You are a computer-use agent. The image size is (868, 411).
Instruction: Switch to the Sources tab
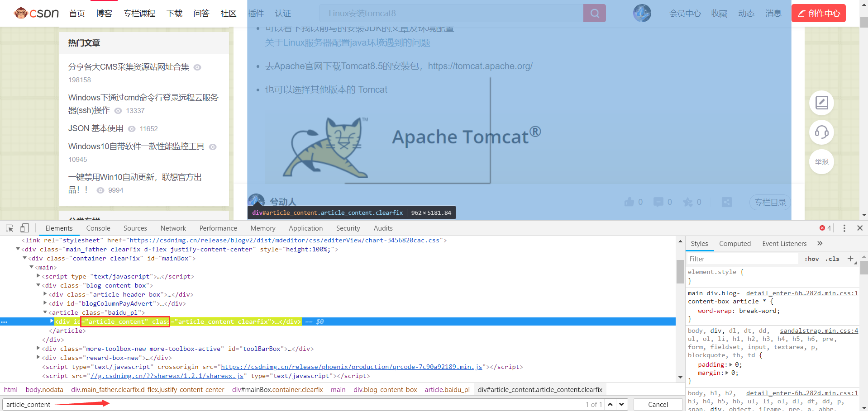[x=135, y=228]
